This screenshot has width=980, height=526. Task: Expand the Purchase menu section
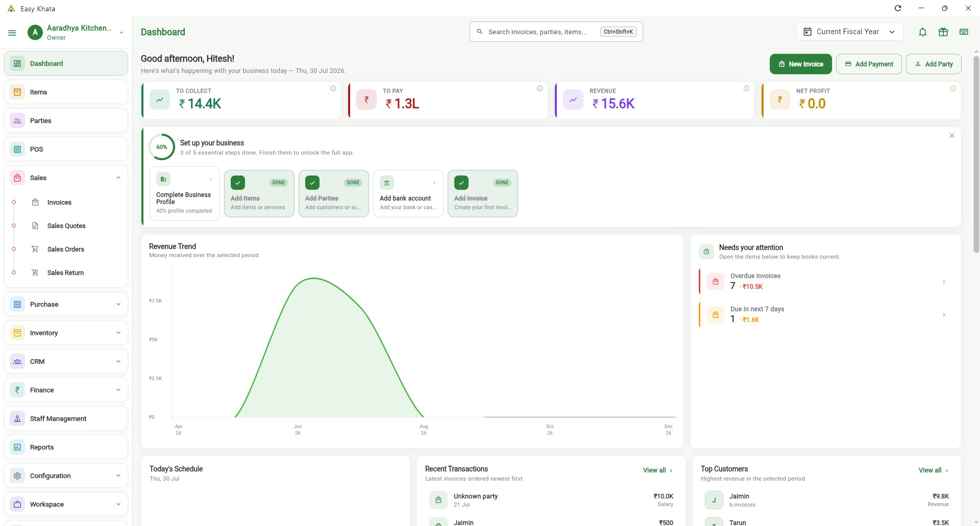point(118,305)
